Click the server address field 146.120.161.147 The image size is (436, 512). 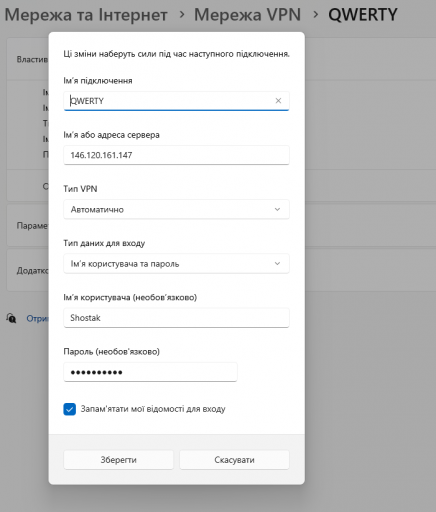coord(176,155)
